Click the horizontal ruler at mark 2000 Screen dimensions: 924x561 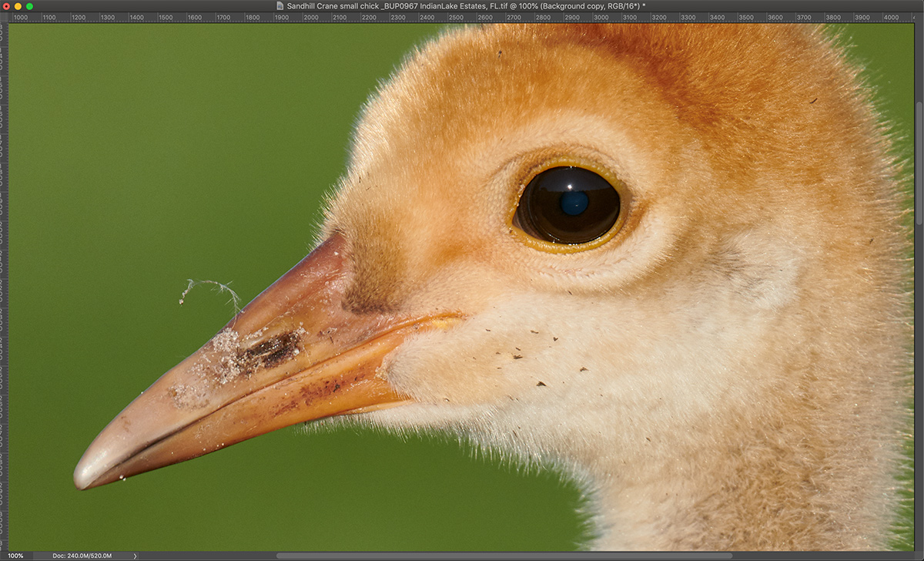point(311,17)
